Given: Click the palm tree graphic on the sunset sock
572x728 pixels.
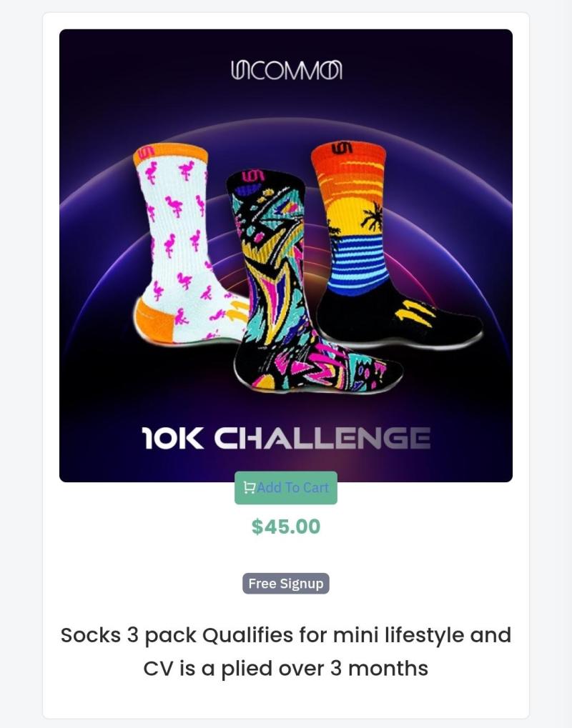Looking at the screenshot, I should coord(372,216).
